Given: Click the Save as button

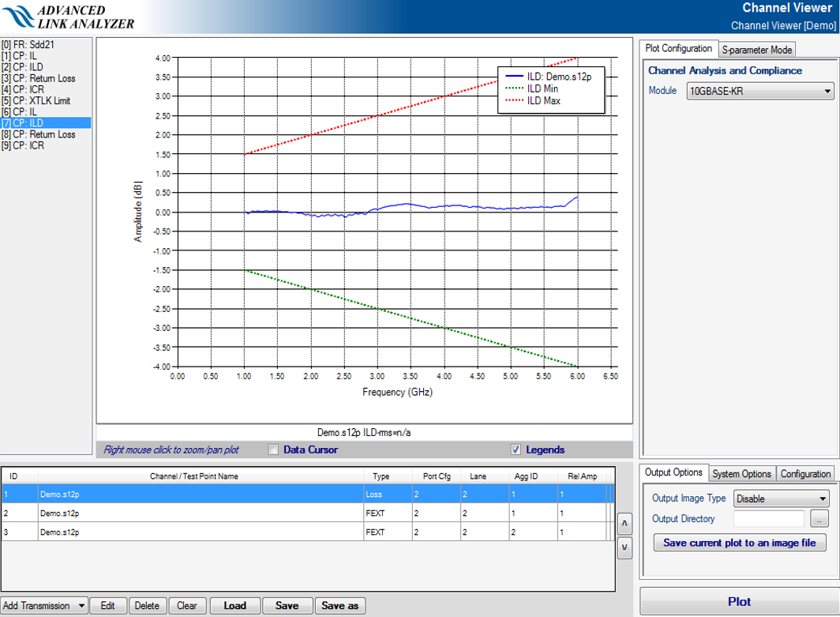Looking at the screenshot, I should point(340,606).
